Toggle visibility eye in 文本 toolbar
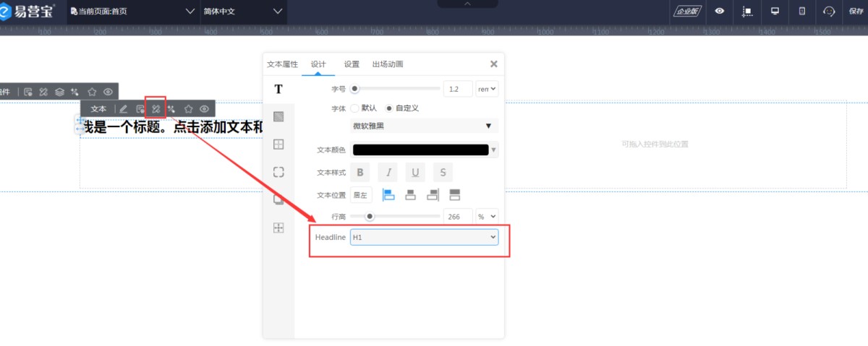The width and height of the screenshot is (868, 346). click(205, 109)
